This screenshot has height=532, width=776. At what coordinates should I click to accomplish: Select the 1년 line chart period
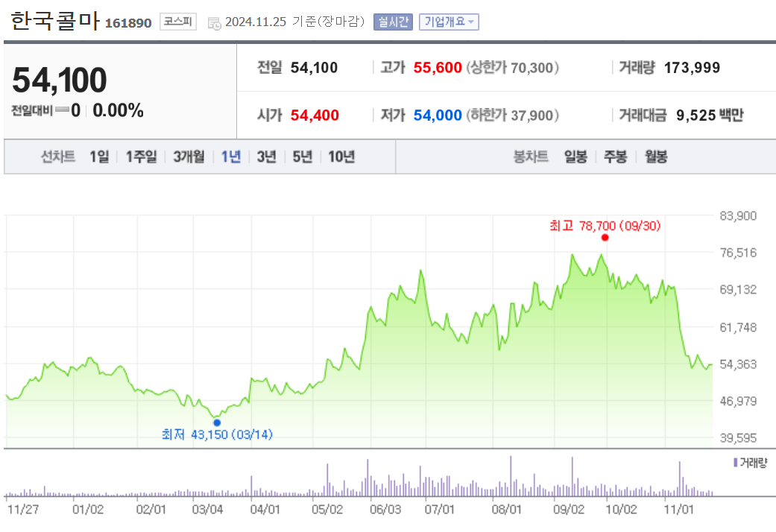(230, 157)
